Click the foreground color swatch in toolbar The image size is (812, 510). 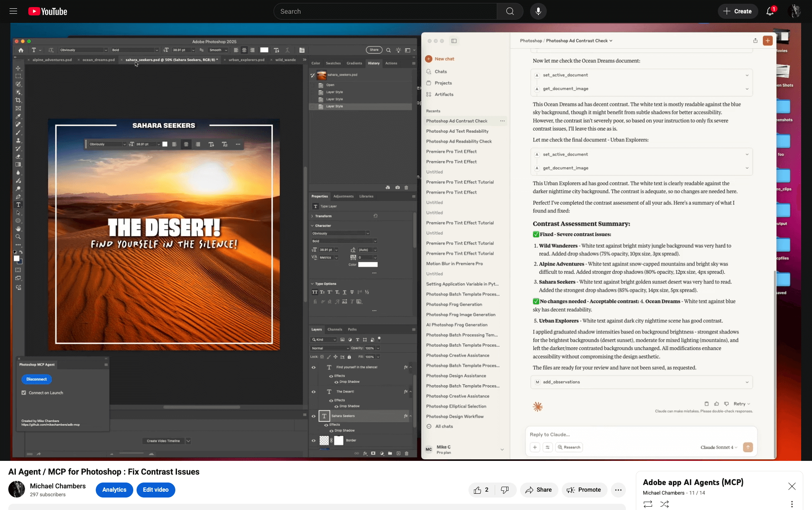pyautogui.click(x=17, y=259)
